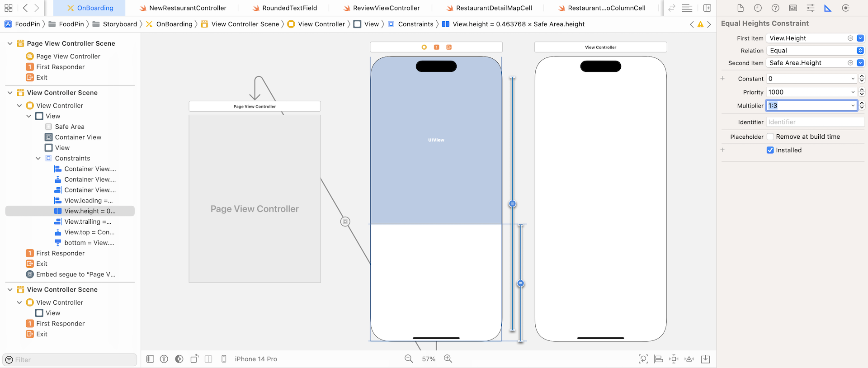Open the Relation dropdown set to Equal

pyautogui.click(x=815, y=51)
